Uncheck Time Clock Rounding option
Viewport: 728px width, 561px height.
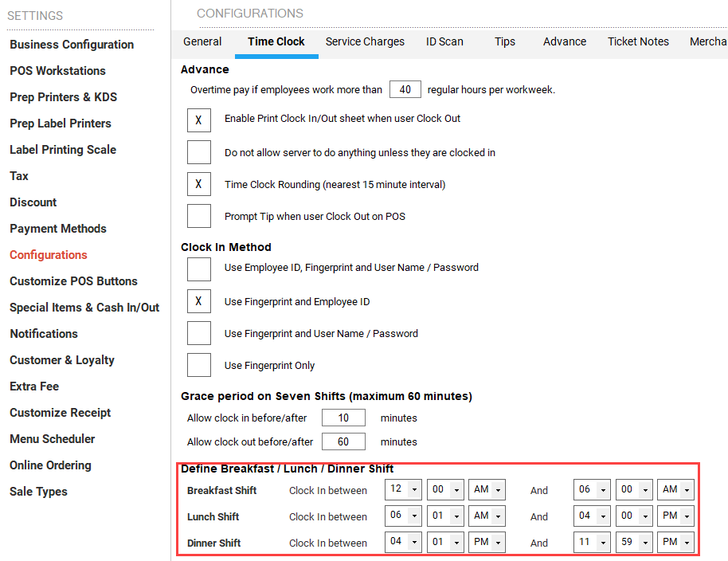pyautogui.click(x=198, y=184)
